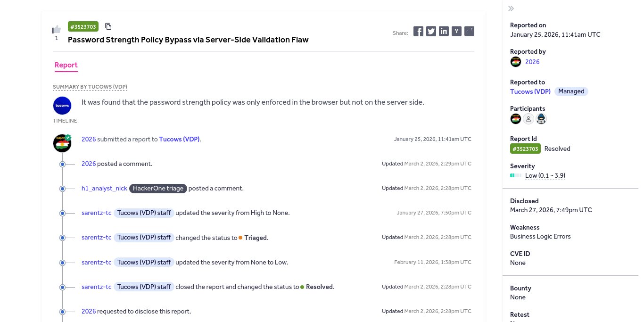Copy the report ID with clipboard icon
This screenshot has height=322, width=644.
click(x=108, y=26)
